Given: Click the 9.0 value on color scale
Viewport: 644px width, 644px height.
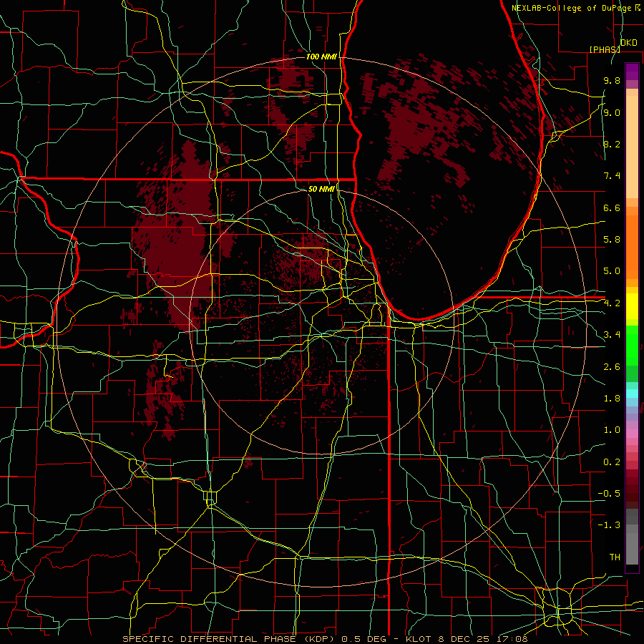Looking at the screenshot, I should [612, 112].
